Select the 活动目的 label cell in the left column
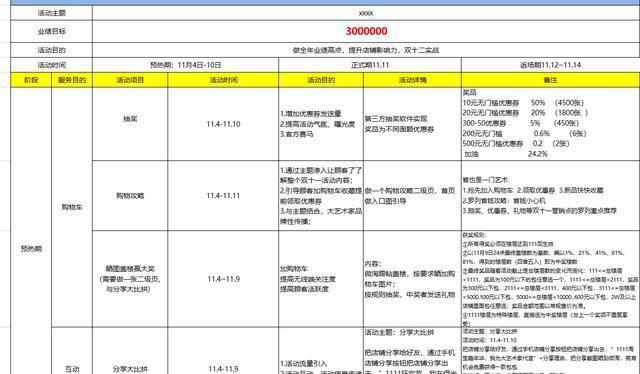This screenshot has width=640, height=374. (x=51, y=50)
